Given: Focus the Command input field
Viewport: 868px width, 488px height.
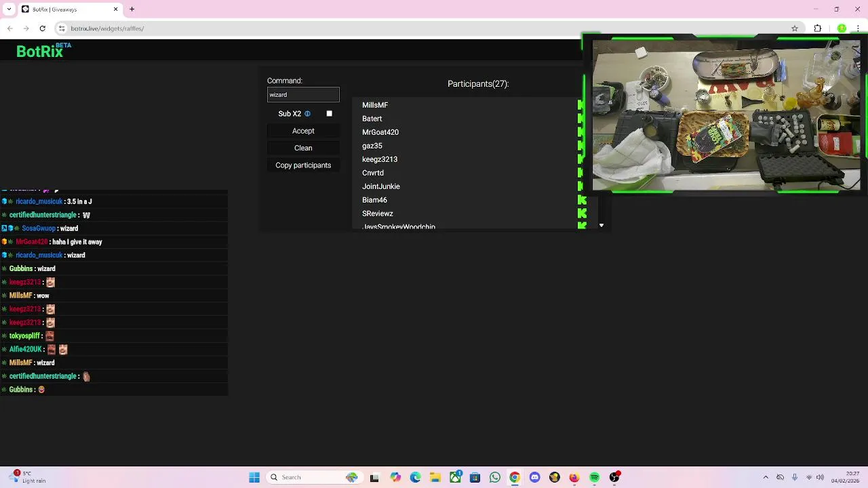Looking at the screenshot, I should point(303,95).
